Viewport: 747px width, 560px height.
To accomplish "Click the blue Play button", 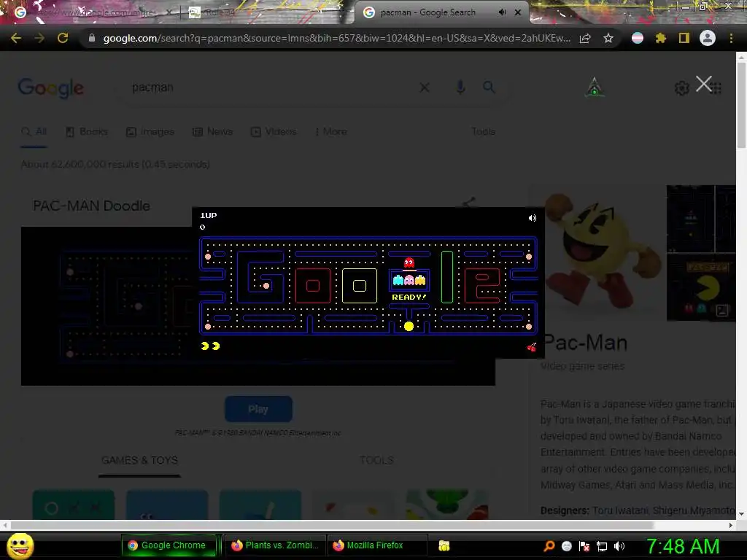I will [258, 409].
